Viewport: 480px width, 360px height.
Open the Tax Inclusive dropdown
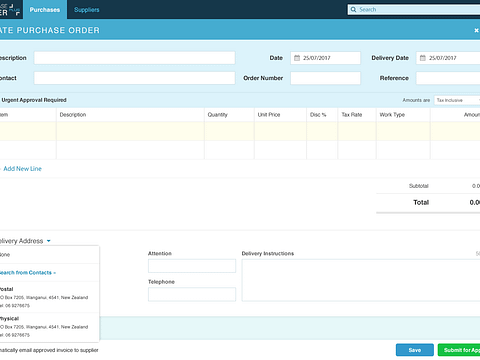click(457, 100)
